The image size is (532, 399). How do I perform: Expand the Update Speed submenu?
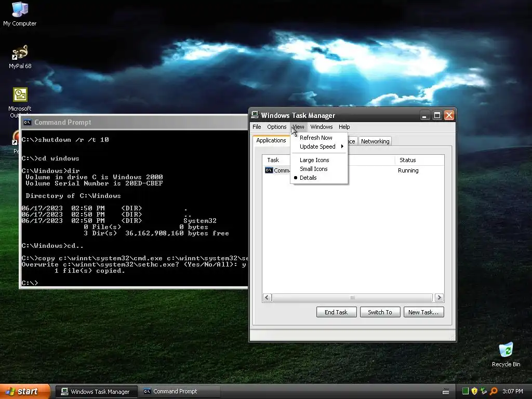(320, 147)
